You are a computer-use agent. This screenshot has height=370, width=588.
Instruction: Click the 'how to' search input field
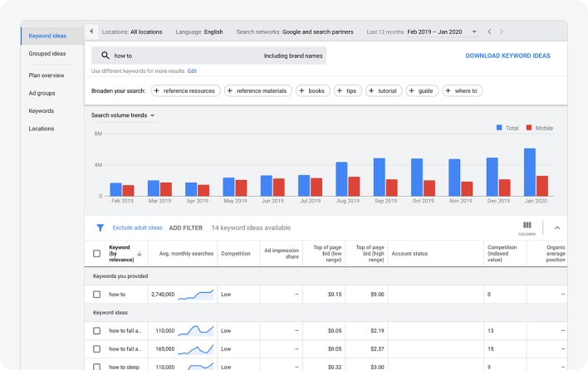click(x=208, y=56)
